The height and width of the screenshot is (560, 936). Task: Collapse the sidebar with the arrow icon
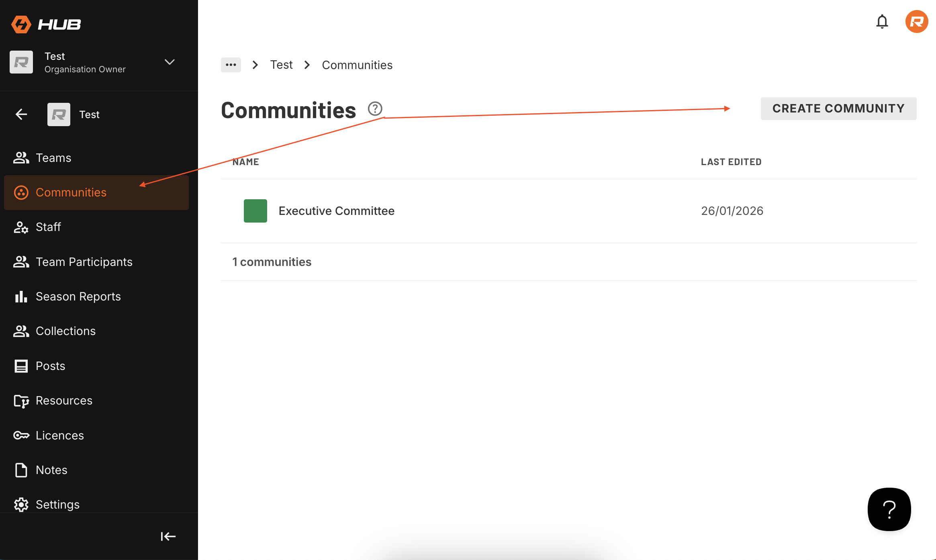pos(168,536)
